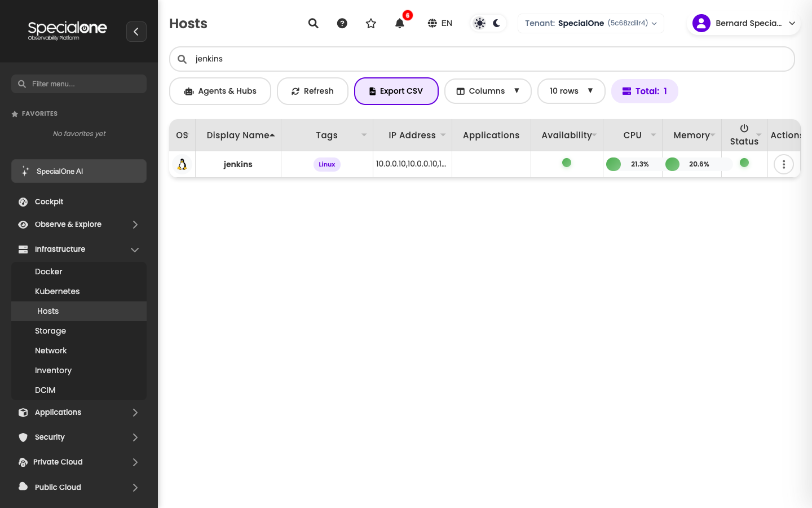Open Inventory under Infrastructure
The width and height of the screenshot is (812, 508).
[x=79, y=370]
